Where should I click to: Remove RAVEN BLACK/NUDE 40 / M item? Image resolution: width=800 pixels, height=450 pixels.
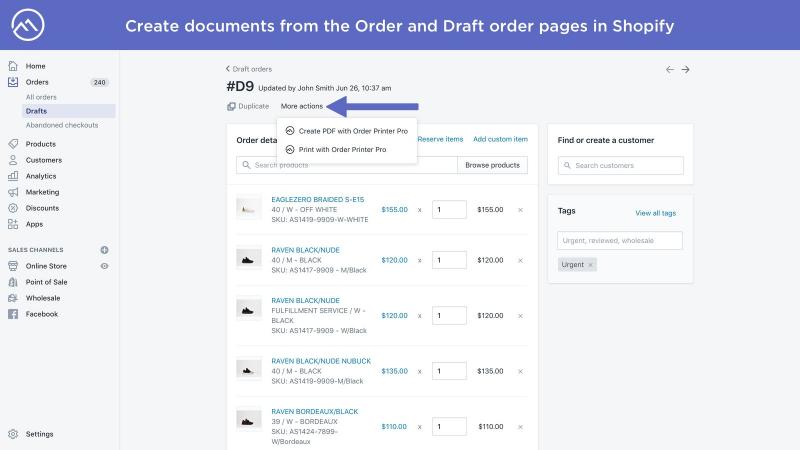(x=520, y=260)
